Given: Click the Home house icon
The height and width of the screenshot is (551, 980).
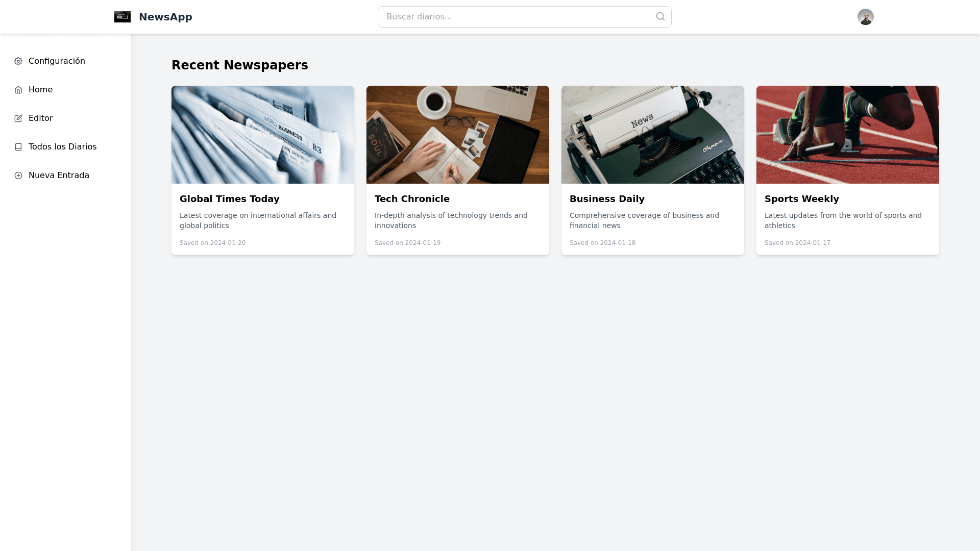Looking at the screenshot, I should (x=18, y=90).
